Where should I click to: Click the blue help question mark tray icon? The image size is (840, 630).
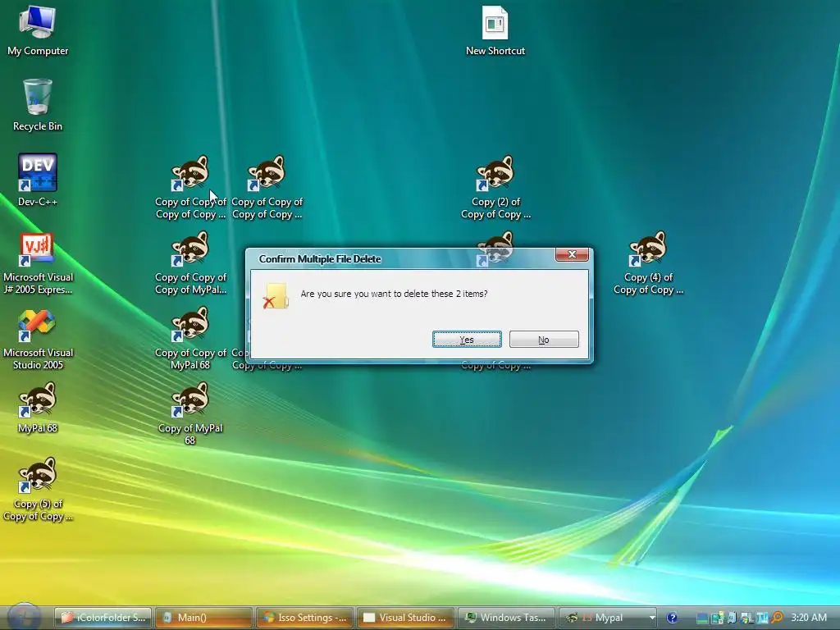[672, 618]
